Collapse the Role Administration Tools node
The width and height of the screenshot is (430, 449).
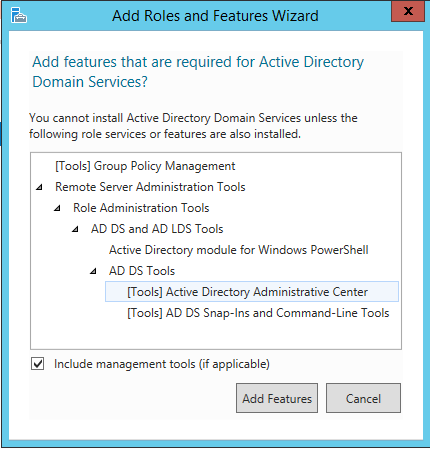click(57, 208)
